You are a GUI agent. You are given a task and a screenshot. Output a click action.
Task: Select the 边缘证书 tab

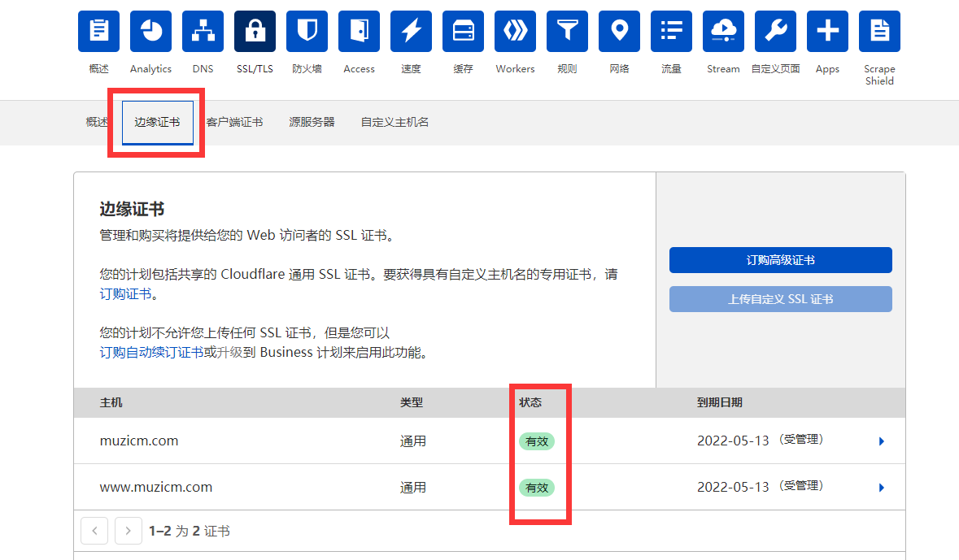(157, 122)
